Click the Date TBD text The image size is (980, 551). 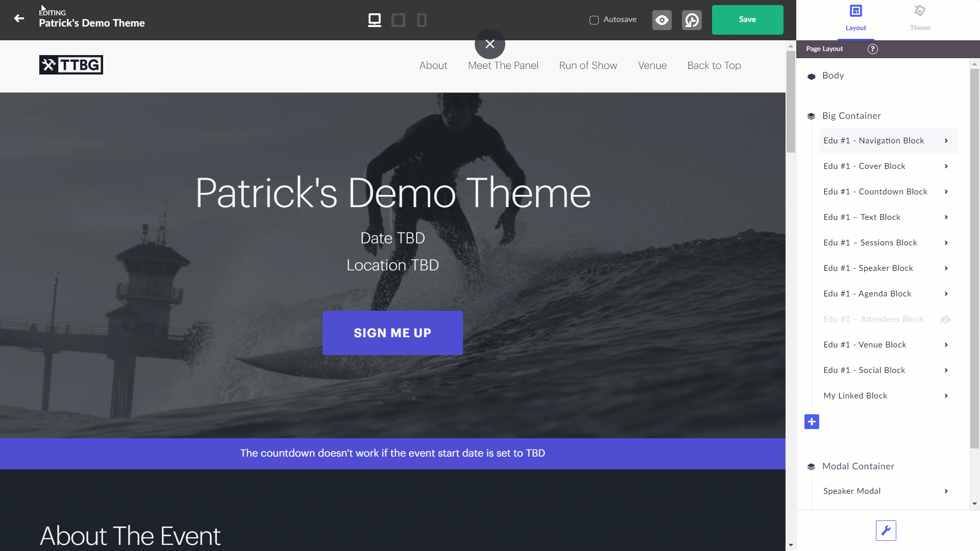pyautogui.click(x=393, y=238)
